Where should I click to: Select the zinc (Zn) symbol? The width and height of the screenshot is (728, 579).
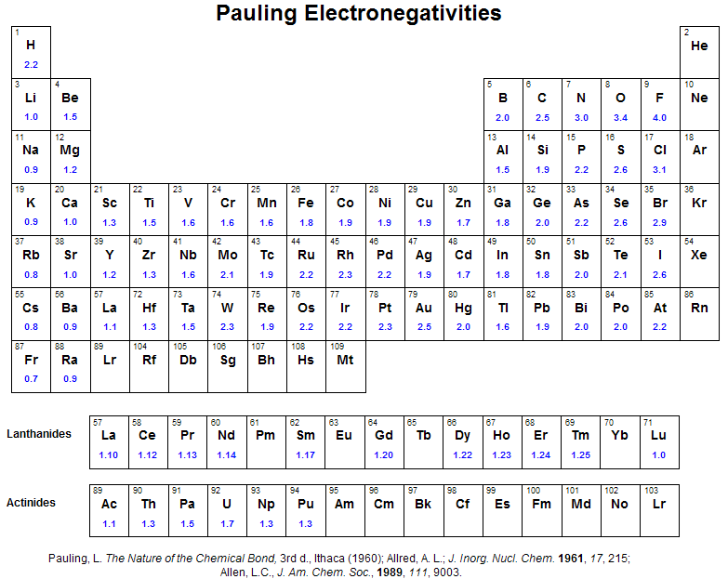click(x=463, y=203)
